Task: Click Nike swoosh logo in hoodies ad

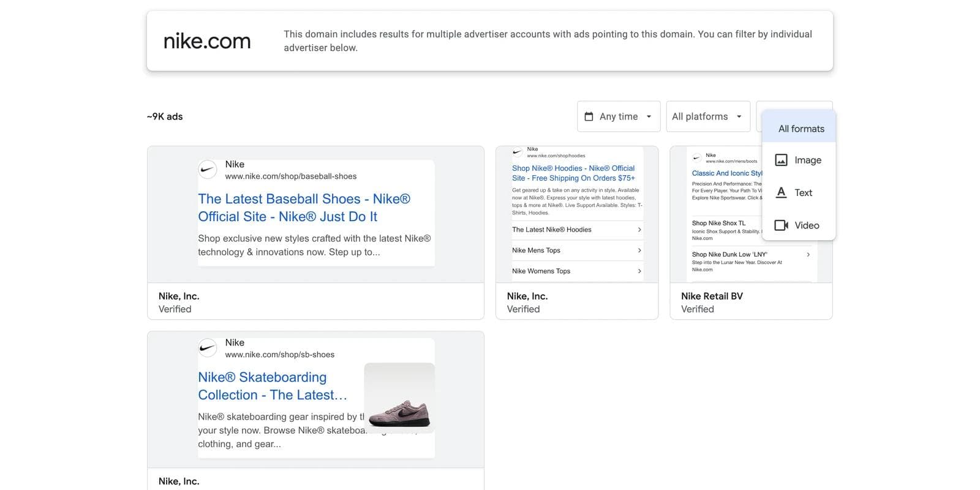Action: click(x=518, y=152)
